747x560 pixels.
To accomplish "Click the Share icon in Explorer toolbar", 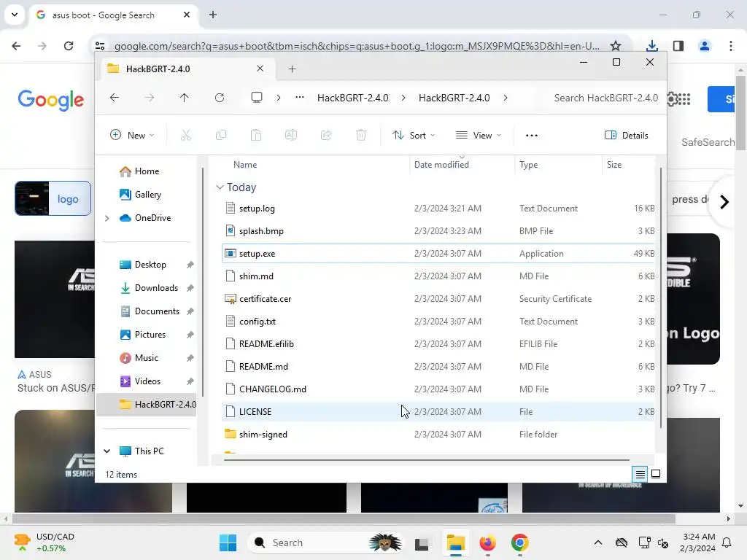I will 326,135.
